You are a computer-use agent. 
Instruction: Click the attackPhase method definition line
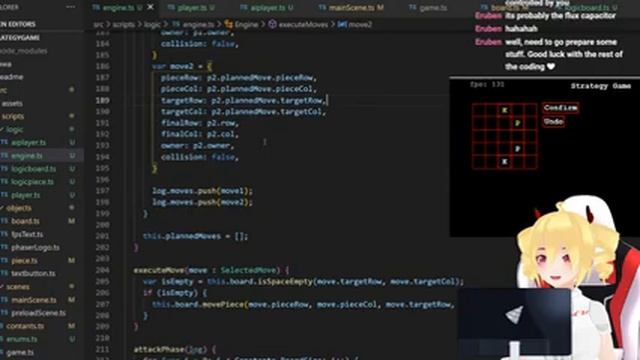click(174, 350)
